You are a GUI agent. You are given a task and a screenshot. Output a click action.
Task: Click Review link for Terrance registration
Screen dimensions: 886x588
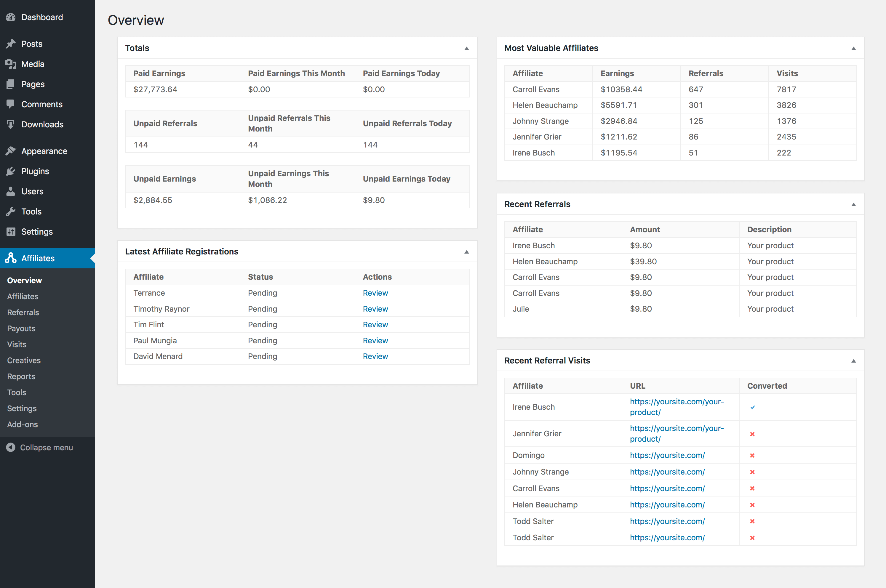click(375, 293)
